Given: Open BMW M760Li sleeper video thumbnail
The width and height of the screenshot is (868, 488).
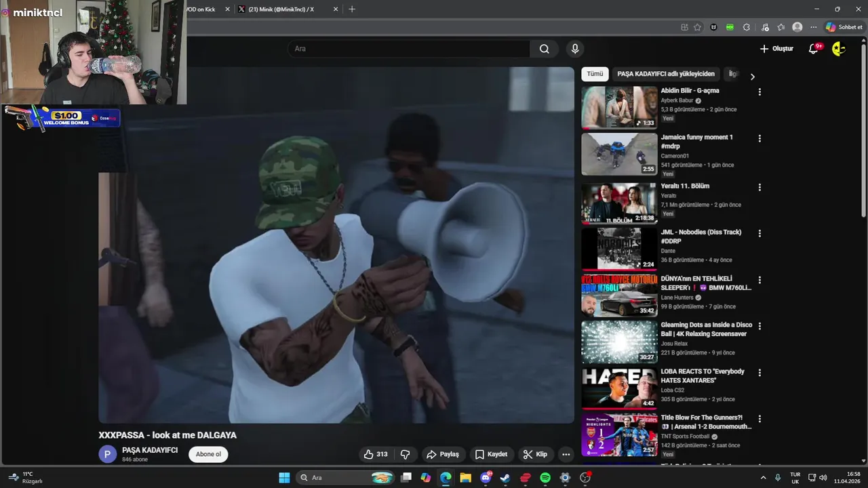Looking at the screenshot, I should point(619,296).
